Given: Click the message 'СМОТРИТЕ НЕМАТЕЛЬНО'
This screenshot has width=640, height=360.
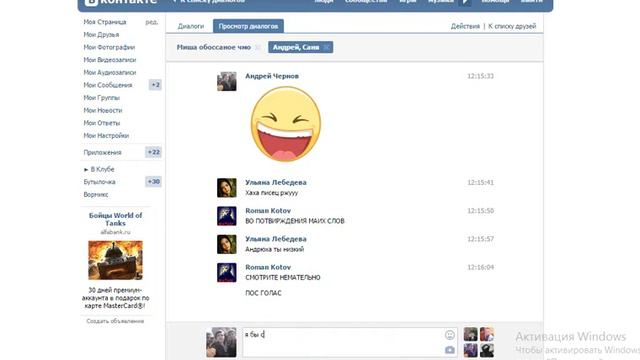Looking at the screenshot, I should pos(283,278).
